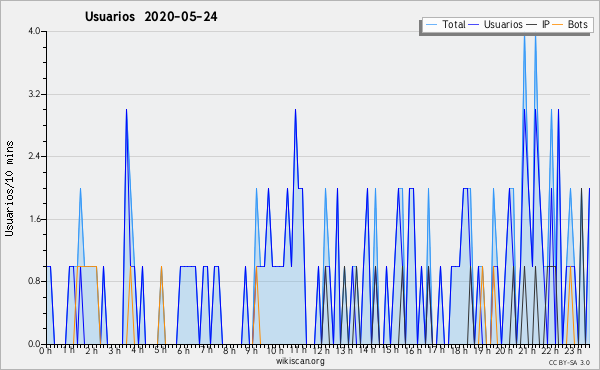
Task: Click the 12 h mark on time axis
Action: point(321,350)
